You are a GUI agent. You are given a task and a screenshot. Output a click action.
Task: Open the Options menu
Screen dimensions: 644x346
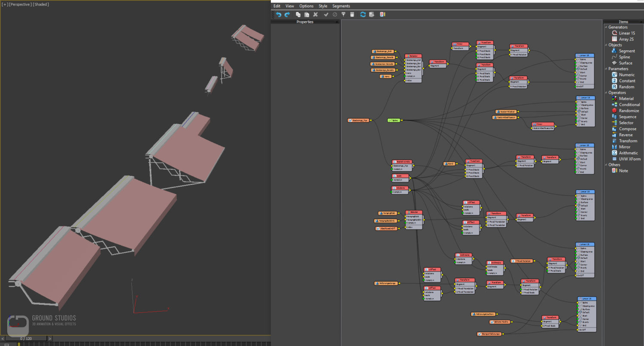[307, 6]
